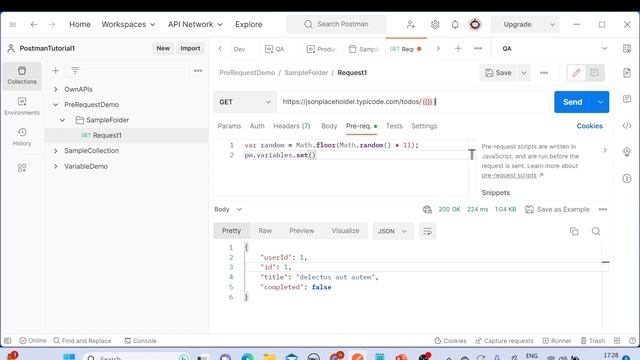Switch to the Headers (7) tab

[292, 126]
